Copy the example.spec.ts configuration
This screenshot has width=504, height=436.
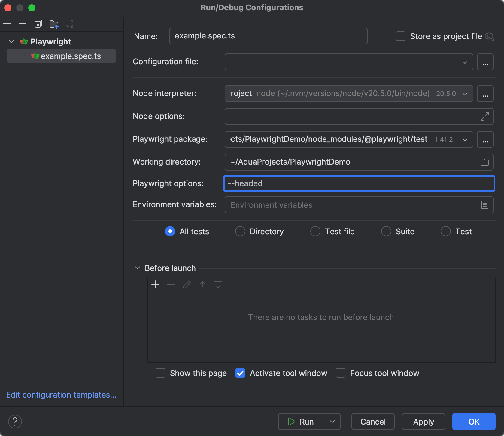[x=38, y=24]
